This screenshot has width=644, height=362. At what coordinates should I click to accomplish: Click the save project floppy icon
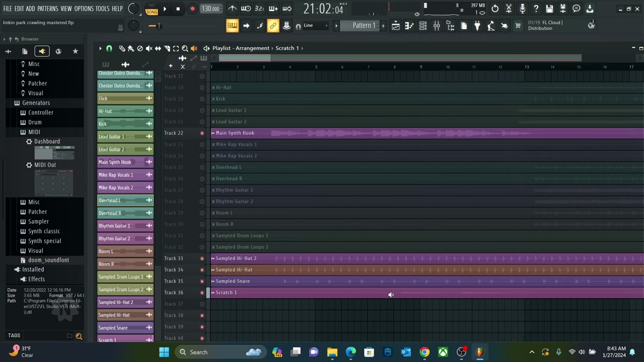[x=549, y=9]
